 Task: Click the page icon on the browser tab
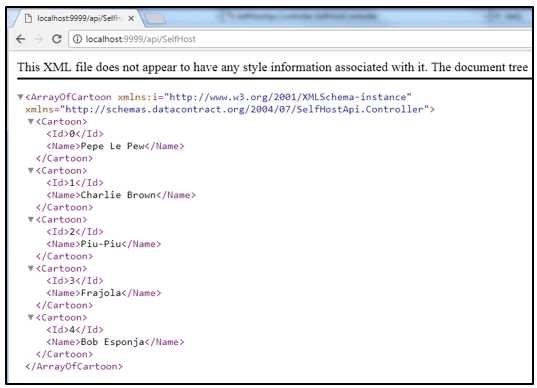click(x=29, y=18)
